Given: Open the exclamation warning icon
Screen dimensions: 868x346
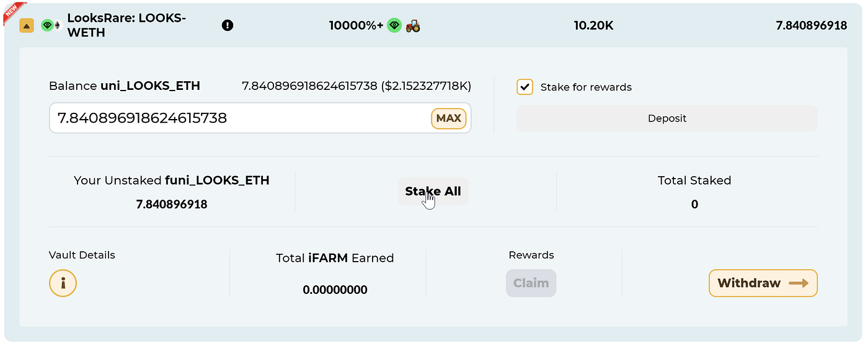Looking at the screenshot, I should 228,25.
